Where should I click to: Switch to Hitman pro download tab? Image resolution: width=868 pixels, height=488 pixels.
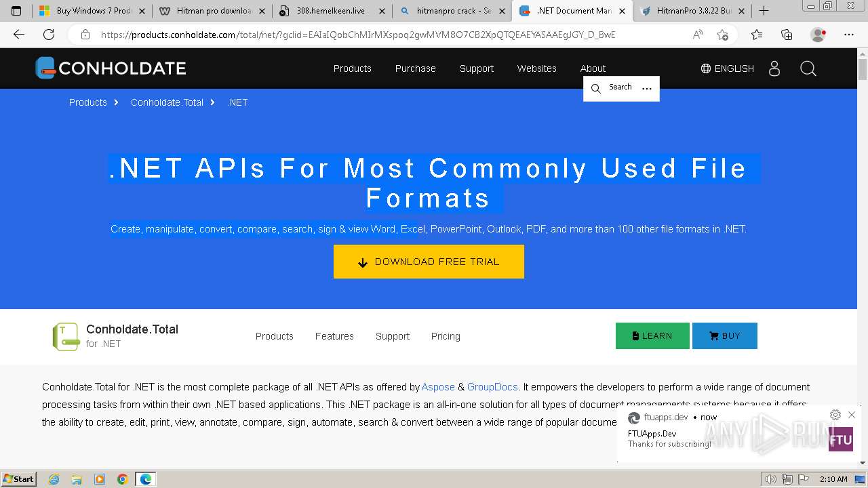(x=213, y=11)
